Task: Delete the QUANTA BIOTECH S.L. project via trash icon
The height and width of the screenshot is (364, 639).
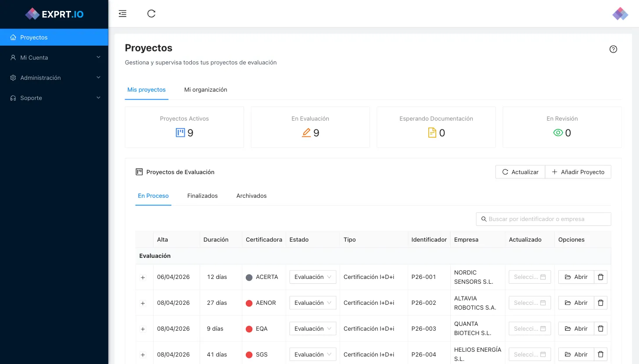Action: (601, 329)
